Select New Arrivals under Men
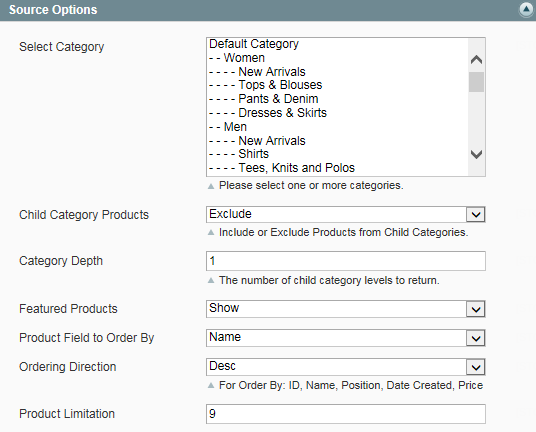The image size is (536, 432). coord(337,141)
